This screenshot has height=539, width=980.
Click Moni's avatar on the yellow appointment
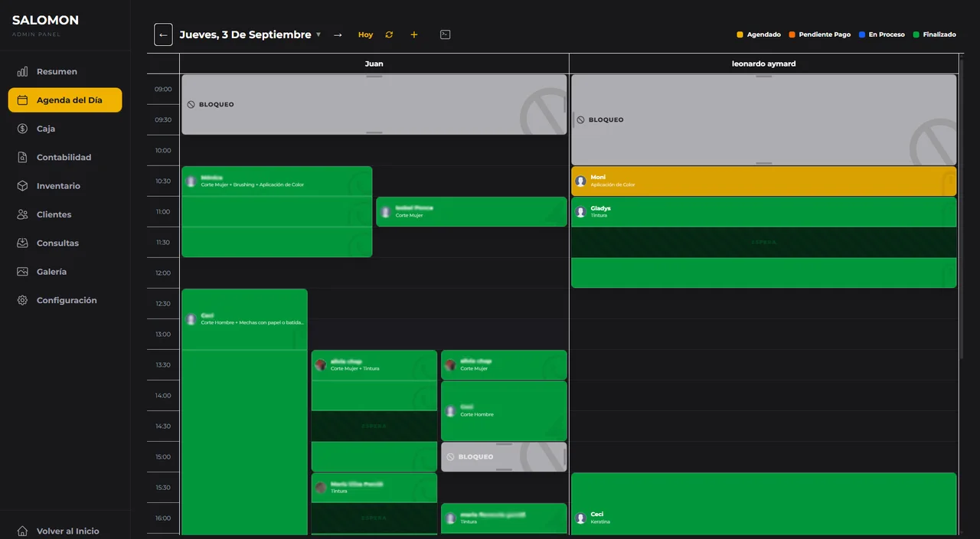(581, 181)
